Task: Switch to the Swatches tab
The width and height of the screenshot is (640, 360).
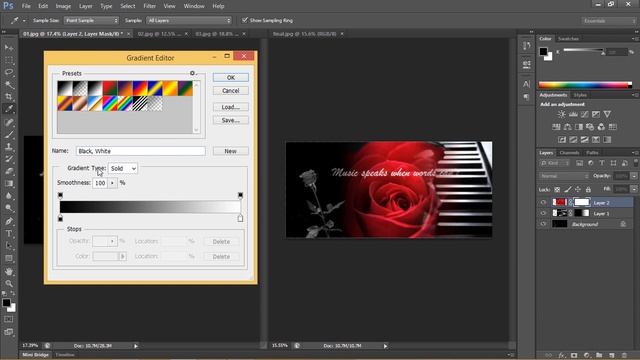Action: click(x=568, y=39)
